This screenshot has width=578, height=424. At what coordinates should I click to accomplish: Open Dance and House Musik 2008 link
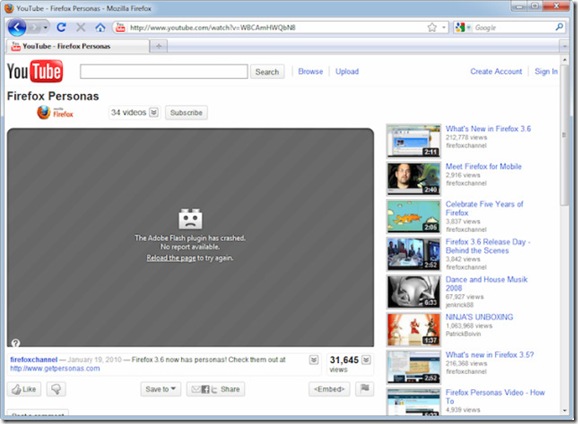(486, 284)
